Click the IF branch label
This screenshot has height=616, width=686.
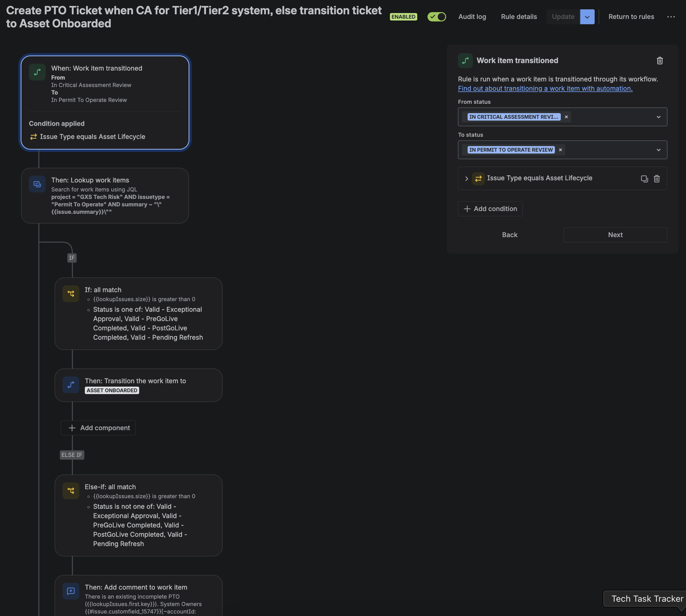[72, 258]
